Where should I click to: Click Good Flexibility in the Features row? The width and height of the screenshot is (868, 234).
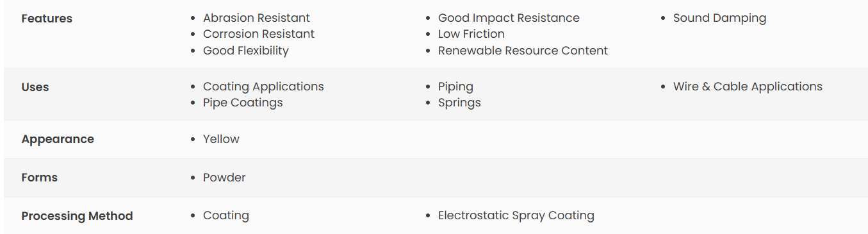pos(246,51)
